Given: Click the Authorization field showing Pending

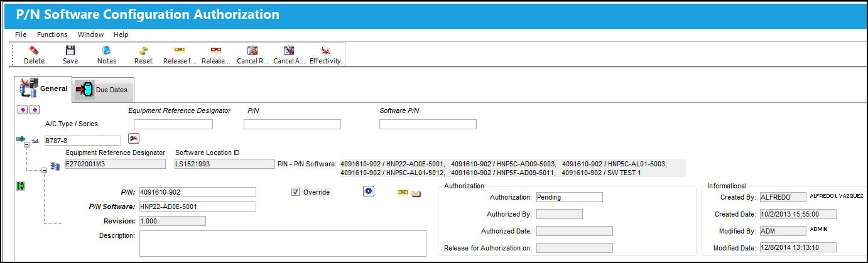Looking at the screenshot, I should (569, 197).
